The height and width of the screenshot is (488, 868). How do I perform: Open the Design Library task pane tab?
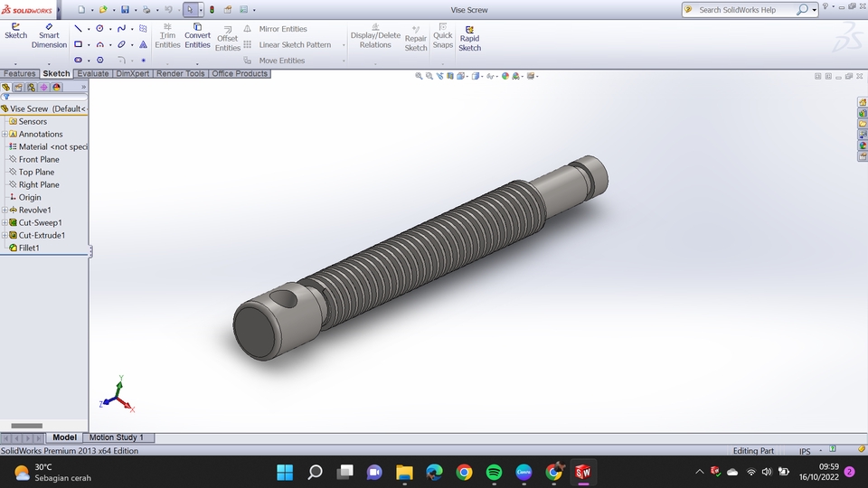863,113
